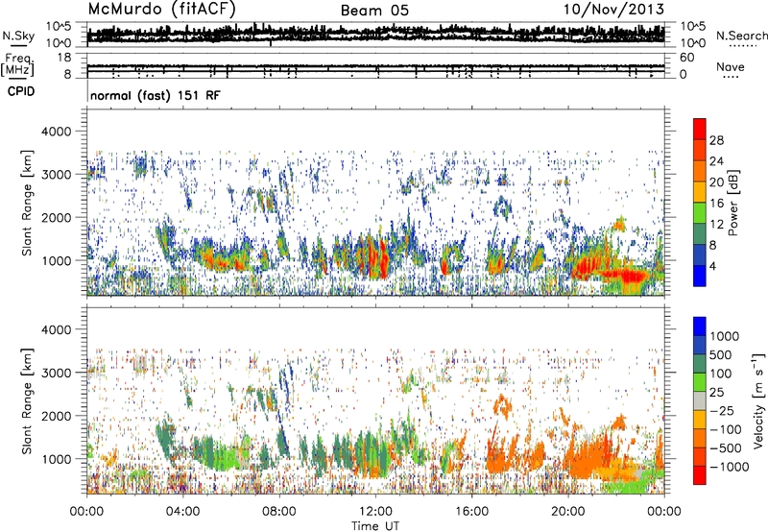Click the '12:00' time axis label

375,512
